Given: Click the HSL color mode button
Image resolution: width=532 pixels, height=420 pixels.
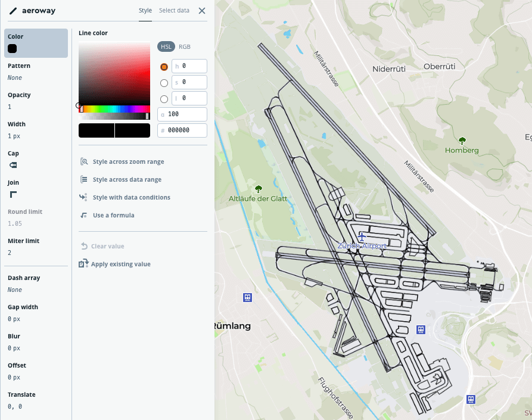Looking at the screenshot, I should 166,46.
